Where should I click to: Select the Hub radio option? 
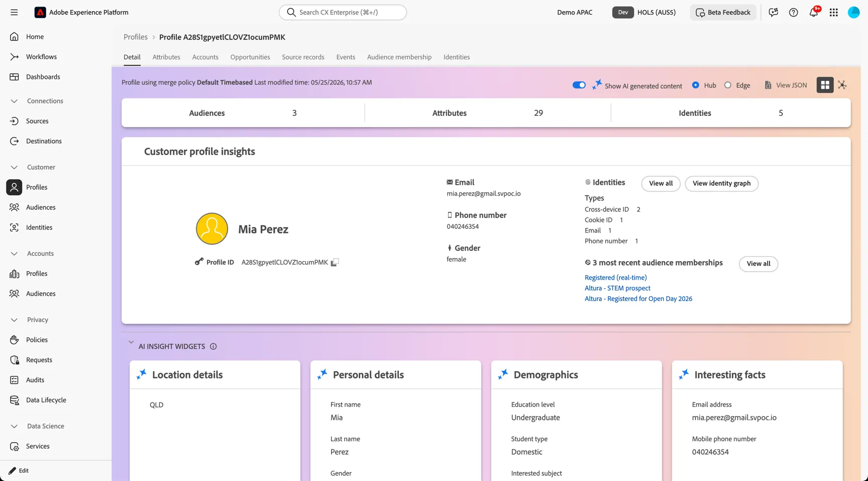(x=696, y=85)
